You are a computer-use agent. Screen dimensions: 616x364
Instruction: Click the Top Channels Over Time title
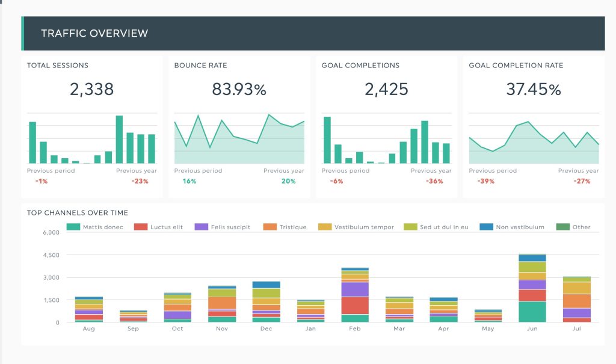pyautogui.click(x=78, y=213)
